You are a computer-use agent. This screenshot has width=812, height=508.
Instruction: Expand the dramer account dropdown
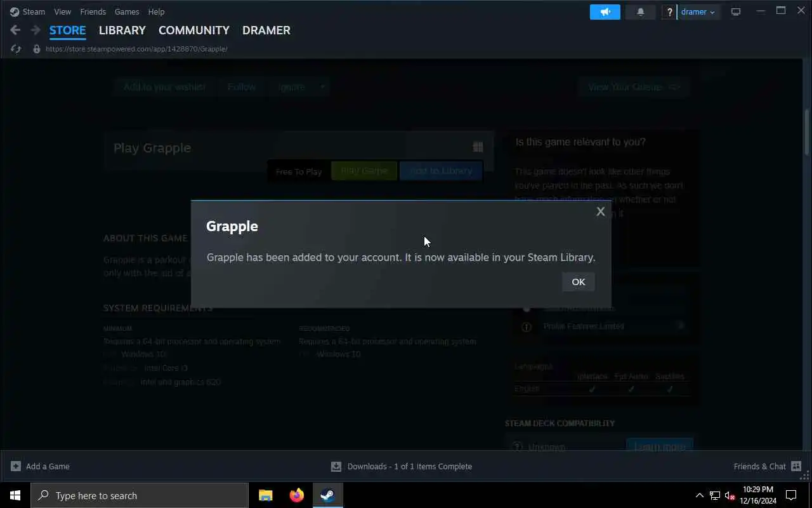tap(698, 11)
